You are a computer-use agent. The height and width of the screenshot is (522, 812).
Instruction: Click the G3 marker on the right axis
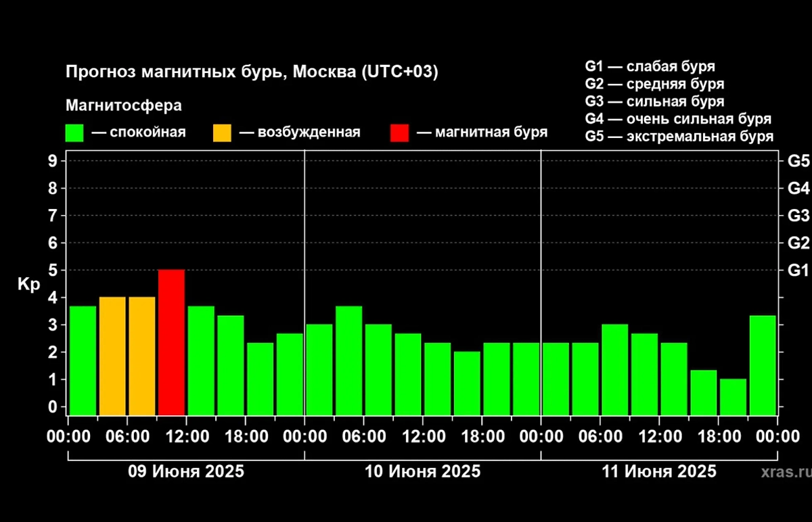pos(798,216)
